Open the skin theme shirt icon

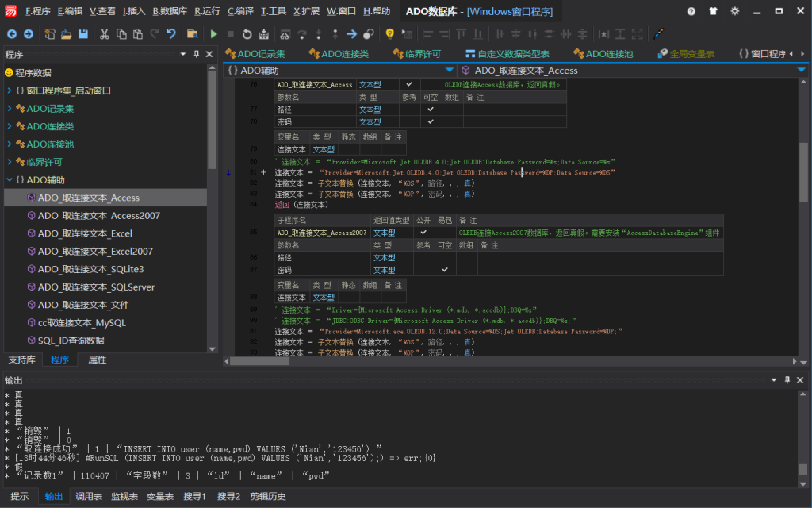(x=713, y=11)
